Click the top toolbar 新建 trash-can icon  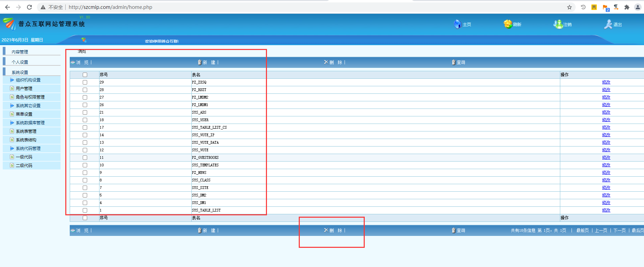200,62
